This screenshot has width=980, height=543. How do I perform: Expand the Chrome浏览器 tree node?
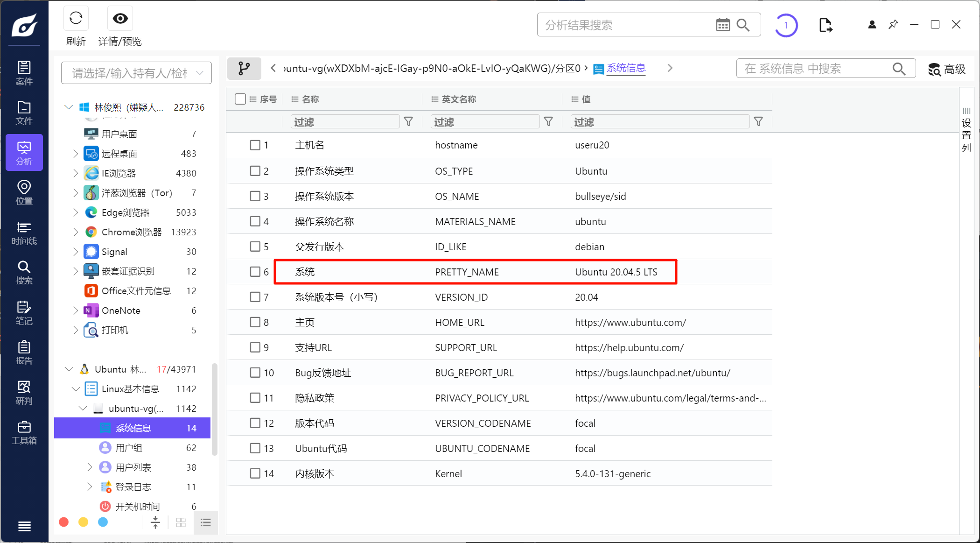tap(75, 232)
